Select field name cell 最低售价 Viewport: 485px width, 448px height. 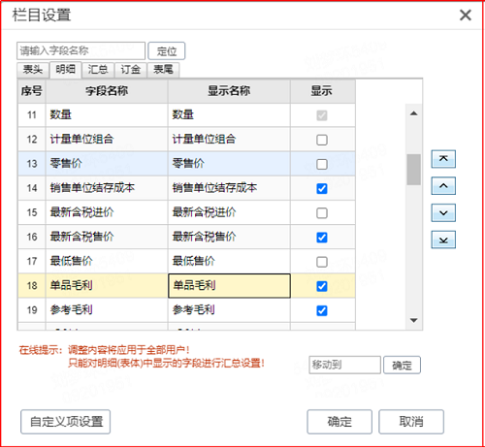click(107, 261)
